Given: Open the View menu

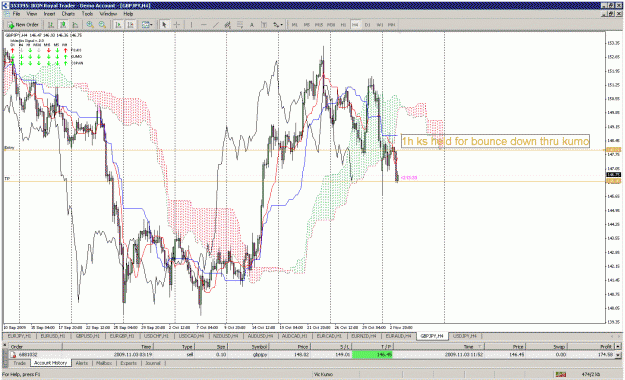Looking at the screenshot, I should click(31, 14).
